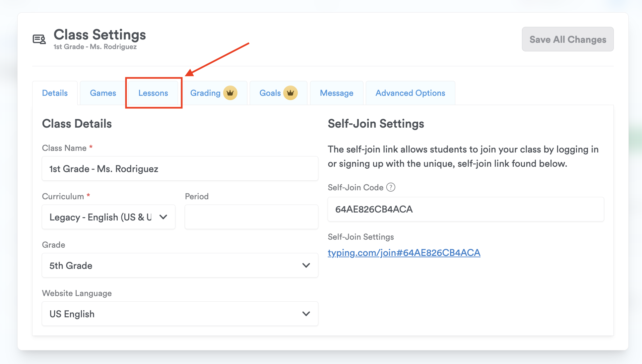Click the Grade dropdown chevron arrow
The height and width of the screenshot is (364, 642).
coord(306,265)
